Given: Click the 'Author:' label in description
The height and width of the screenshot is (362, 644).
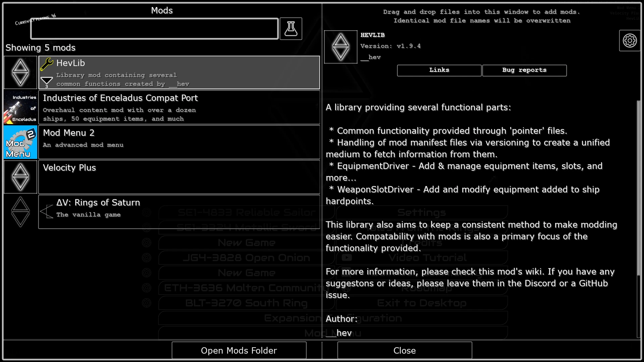Looking at the screenshot, I should click(341, 319).
